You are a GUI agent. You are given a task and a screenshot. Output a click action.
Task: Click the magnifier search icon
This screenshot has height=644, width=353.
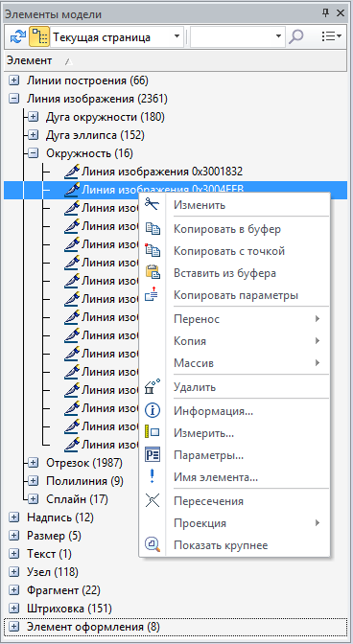coord(295,36)
